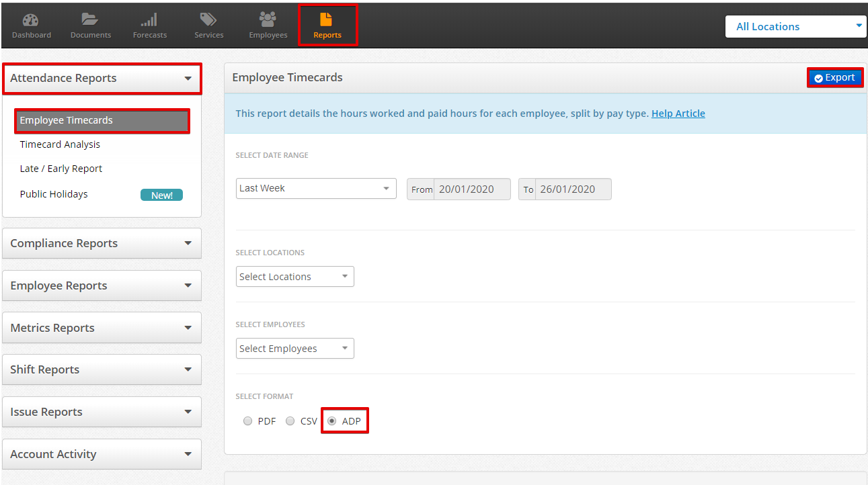868x485 pixels.
Task: Expand the Compliance Reports section
Action: click(x=102, y=243)
